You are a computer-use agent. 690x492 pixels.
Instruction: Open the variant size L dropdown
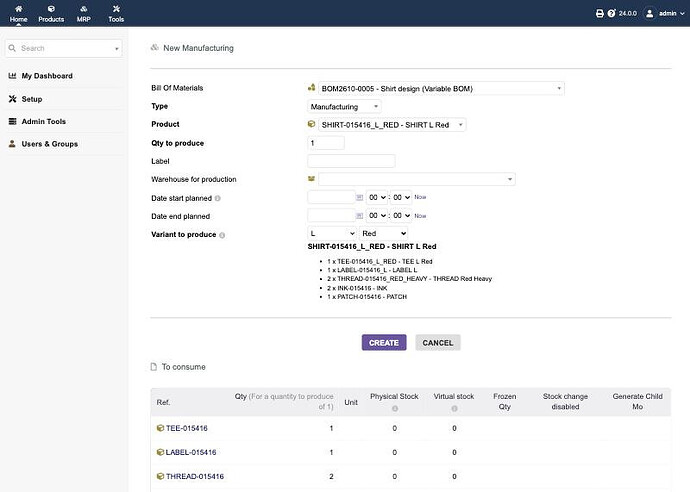tap(332, 234)
